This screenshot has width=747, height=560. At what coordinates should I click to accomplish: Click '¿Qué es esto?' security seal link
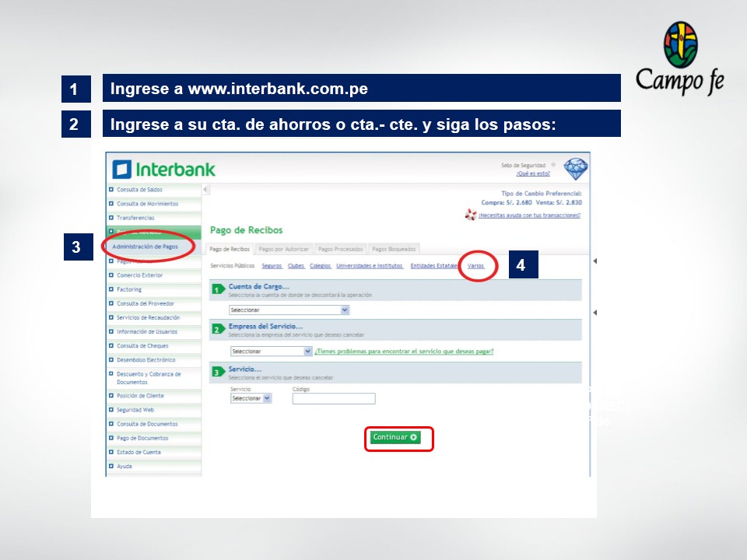(532, 173)
